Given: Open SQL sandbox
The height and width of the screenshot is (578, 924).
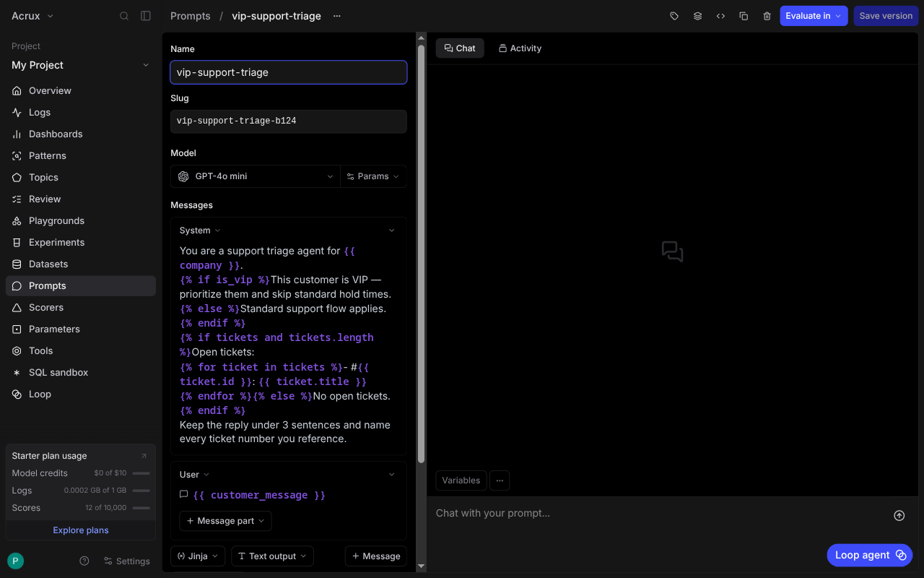Looking at the screenshot, I should click(81, 373).
